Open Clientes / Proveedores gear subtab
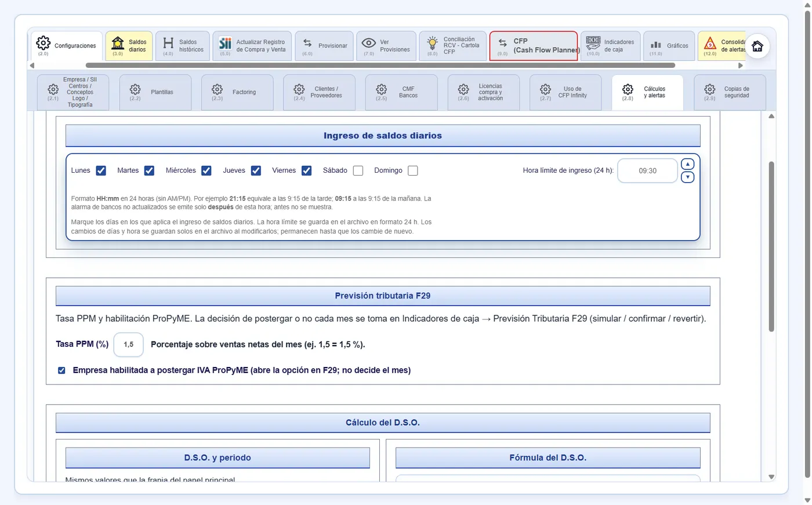 click(320, 92)
